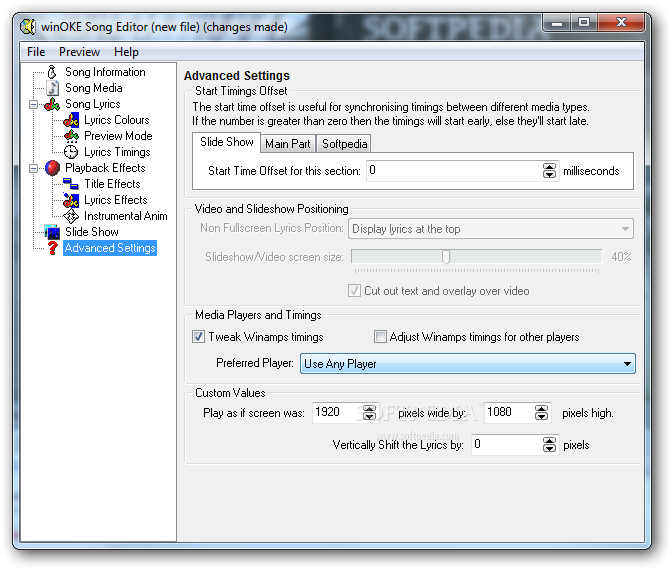Viewport: 672px width, 570px height.
Task: Switch to the Main Part tab
Action: pos(288,144)
